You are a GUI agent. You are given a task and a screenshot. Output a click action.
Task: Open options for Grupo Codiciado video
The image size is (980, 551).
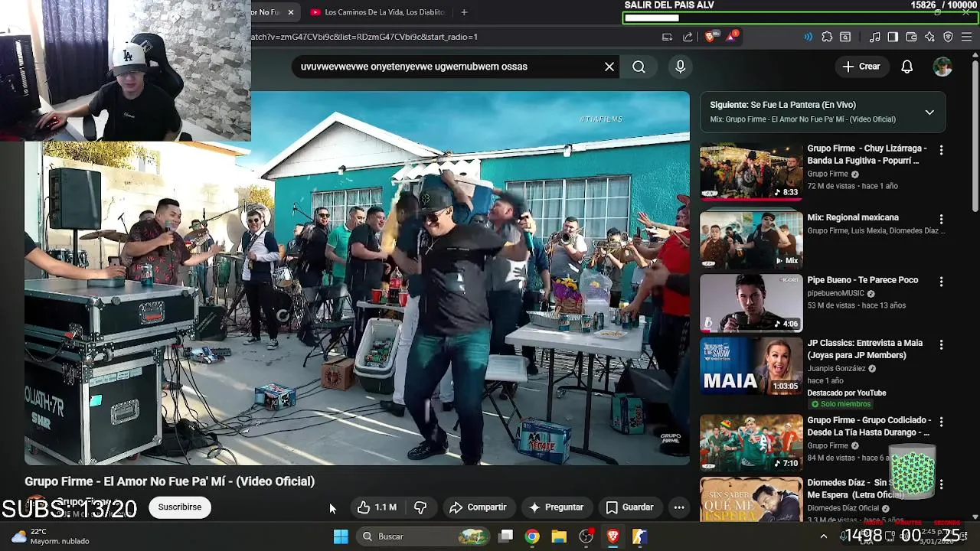point(941,422)
